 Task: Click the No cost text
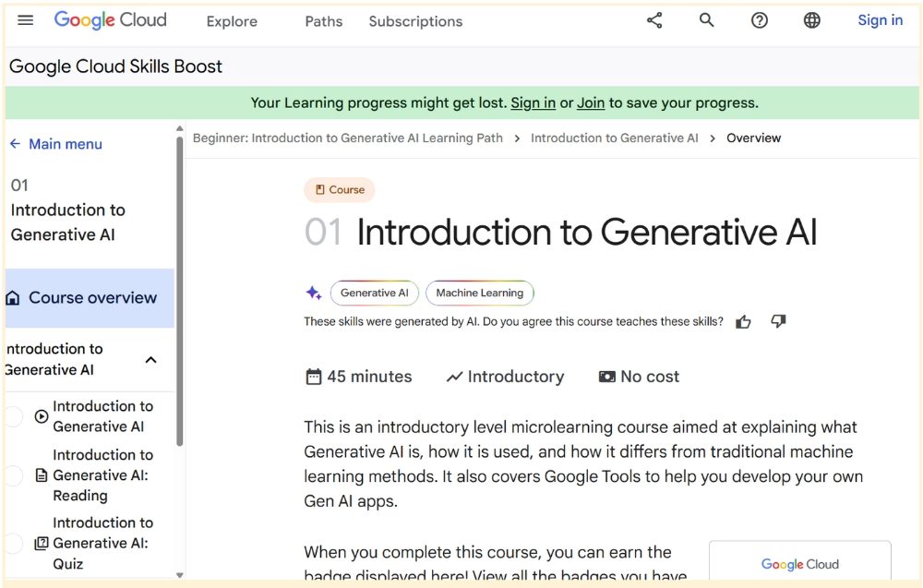click(650, 377)
